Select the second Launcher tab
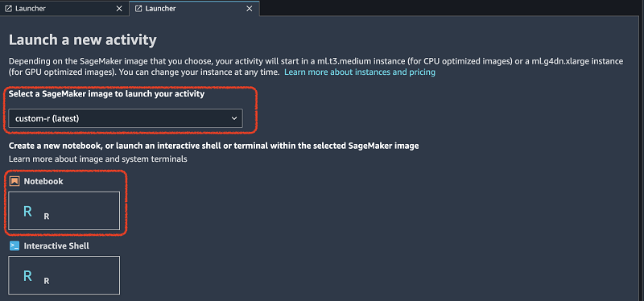 coord(194,8)
